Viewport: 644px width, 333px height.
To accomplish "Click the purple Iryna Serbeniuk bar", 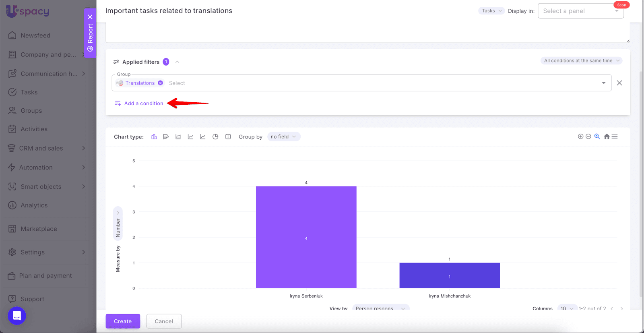I will [306, 237].
